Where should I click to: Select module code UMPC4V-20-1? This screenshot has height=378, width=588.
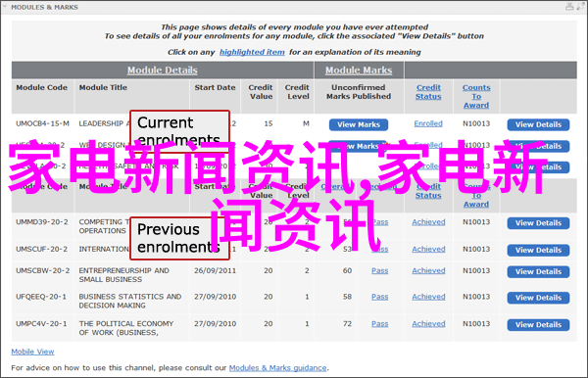click(41, 324)
